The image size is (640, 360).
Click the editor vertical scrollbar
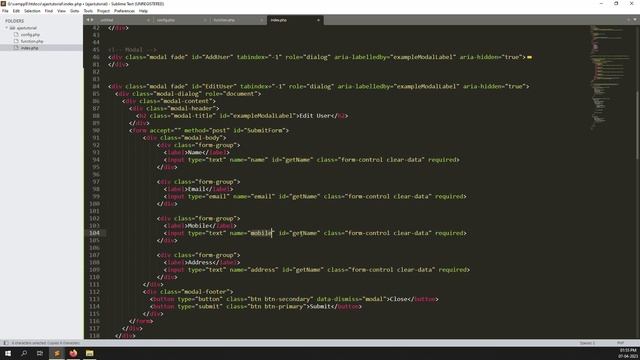637,124
